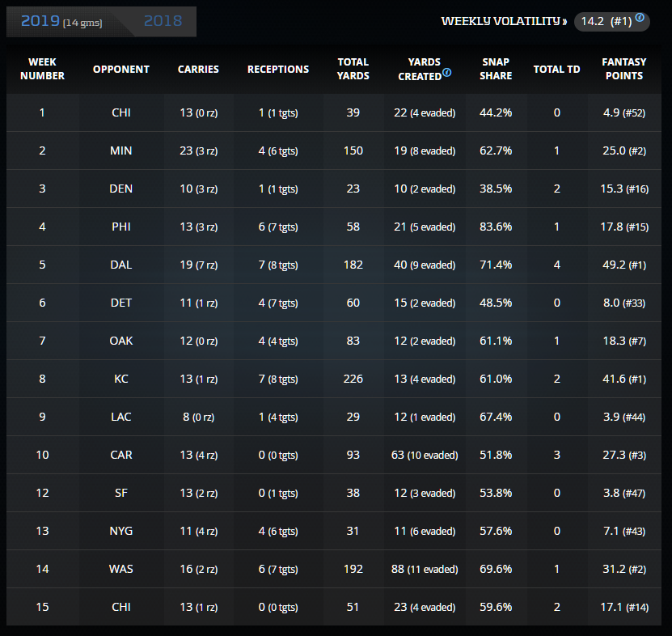Click week number 15 in the table
This screenshot has height=636, width=672.
42,607
